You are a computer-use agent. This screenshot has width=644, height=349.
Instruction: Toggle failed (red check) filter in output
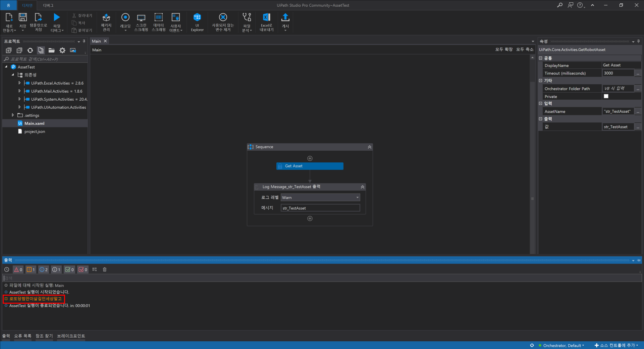click(83, 269)
